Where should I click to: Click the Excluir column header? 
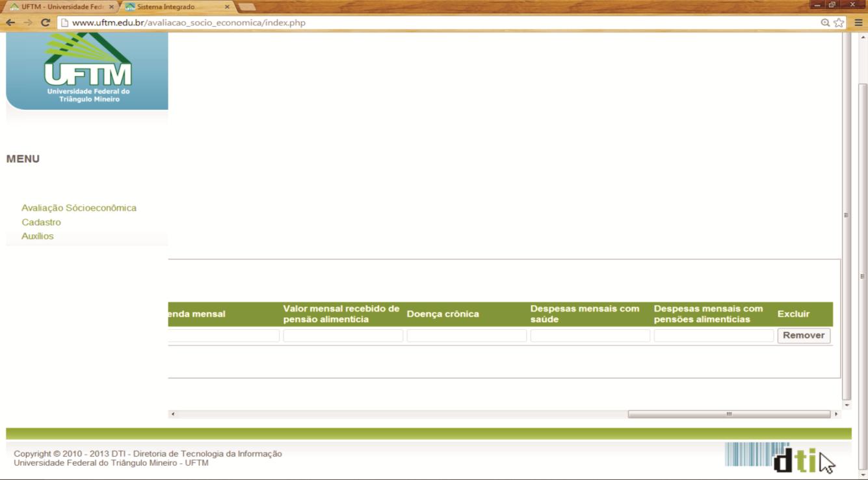[x=793, y=314]
